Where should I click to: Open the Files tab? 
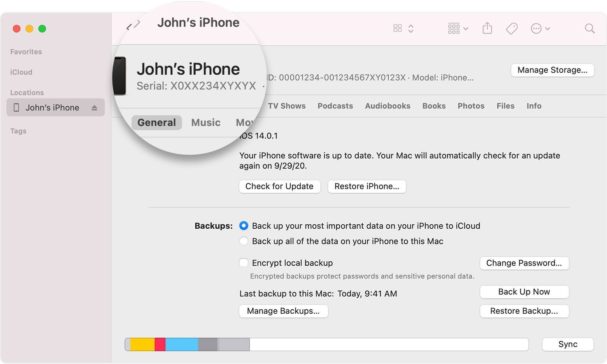click(505, 106)
